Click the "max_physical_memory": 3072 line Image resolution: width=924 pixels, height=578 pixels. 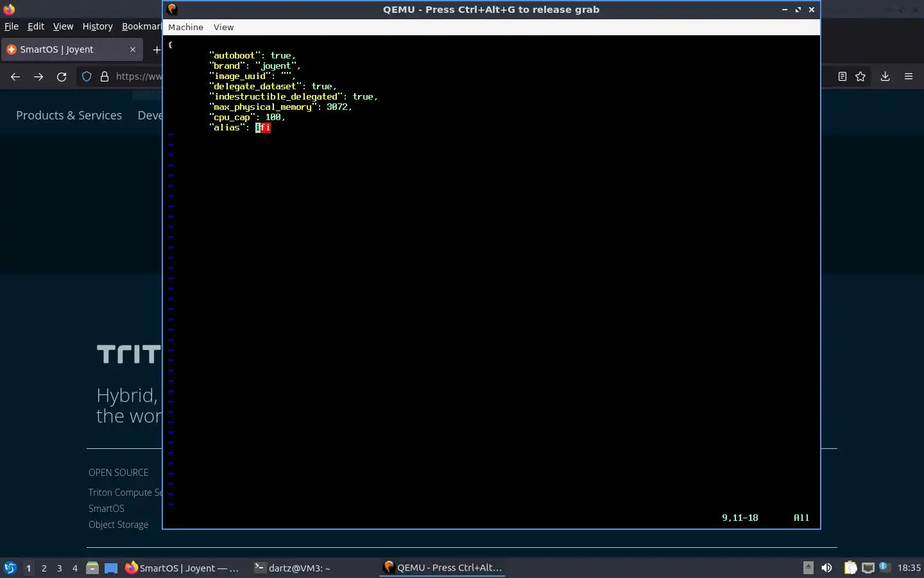point(280,107)
